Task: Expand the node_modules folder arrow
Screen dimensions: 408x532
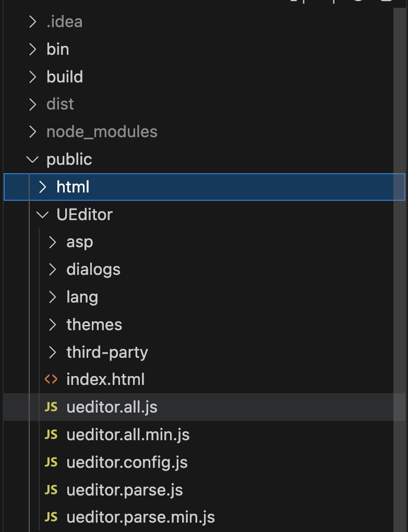Action: point(32,131)
